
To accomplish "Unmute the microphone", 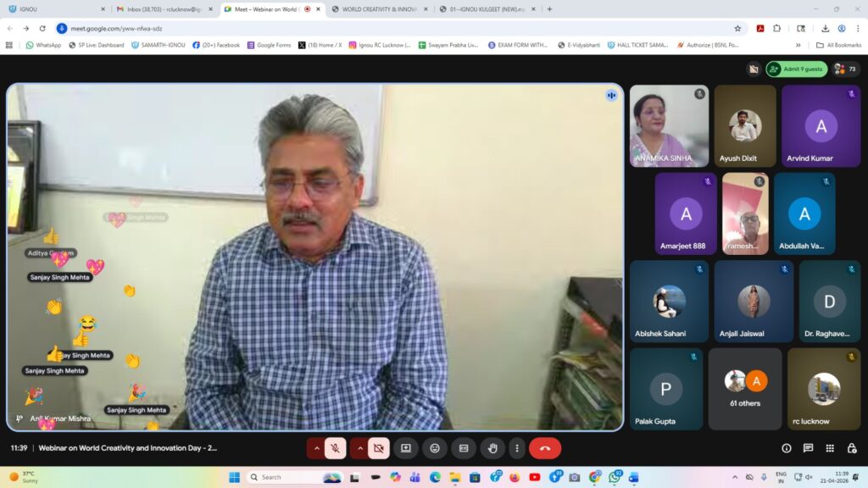I will [x=336, y=448].
